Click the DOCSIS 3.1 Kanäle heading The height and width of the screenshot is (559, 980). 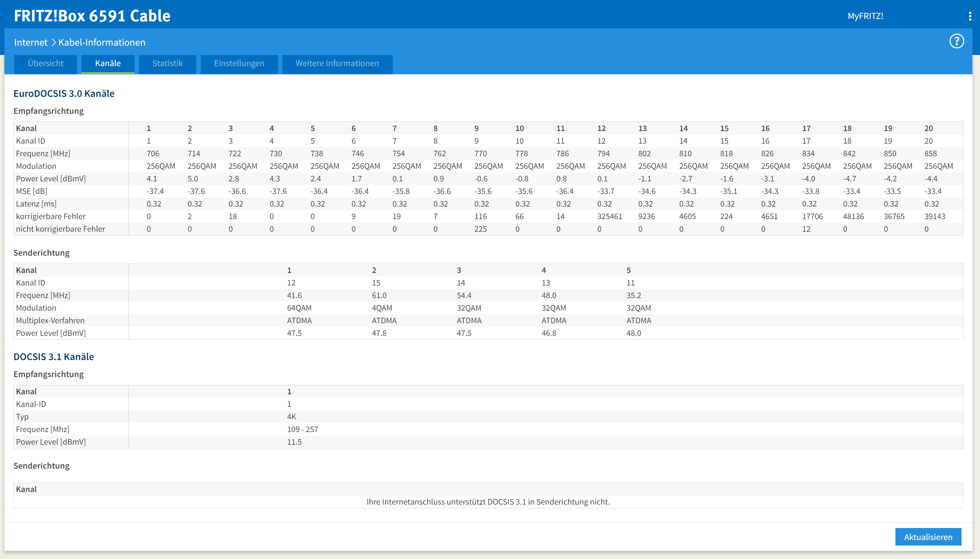[54, 357]
